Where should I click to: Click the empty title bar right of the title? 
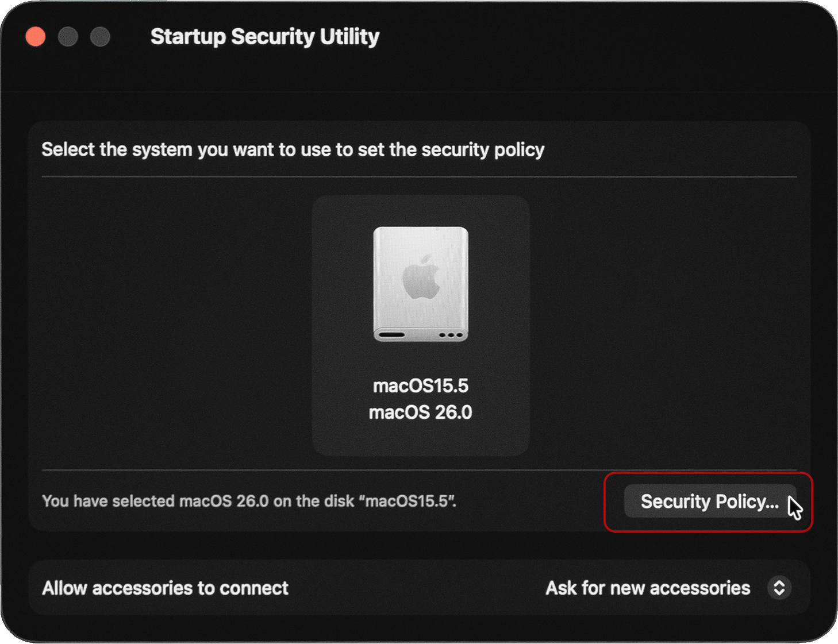click(x=603, y=37)
